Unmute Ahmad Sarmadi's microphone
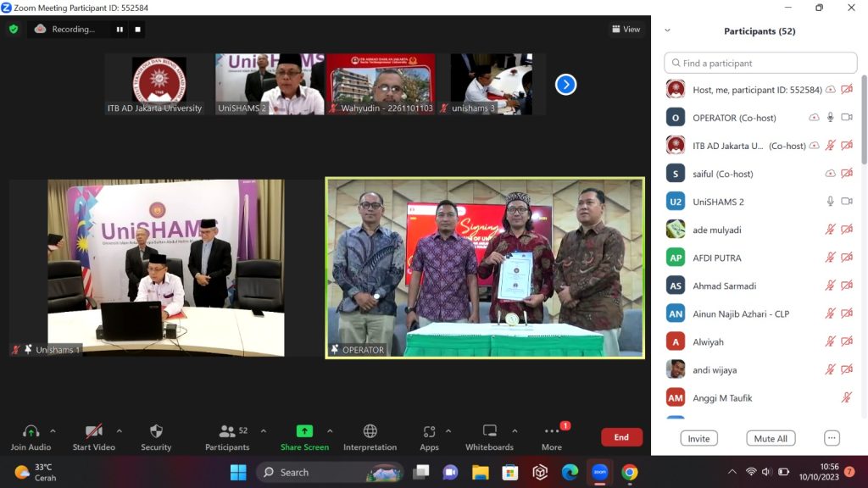Viewport: 868px width, 488px height. coord(831,286)
